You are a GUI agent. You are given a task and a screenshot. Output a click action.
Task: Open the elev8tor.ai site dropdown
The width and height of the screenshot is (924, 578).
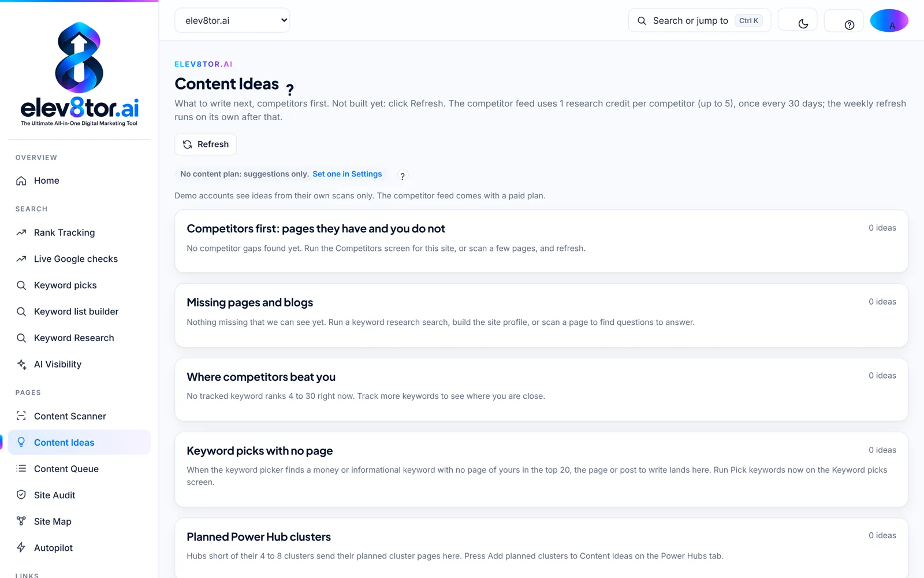(x=232, y=20)
